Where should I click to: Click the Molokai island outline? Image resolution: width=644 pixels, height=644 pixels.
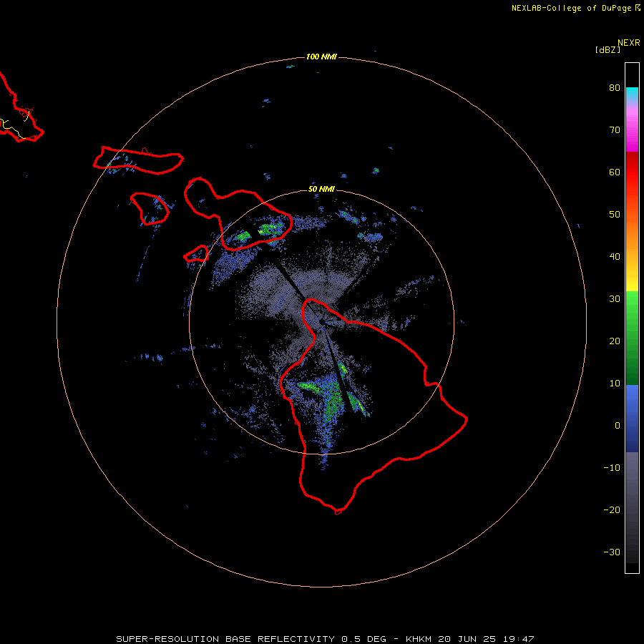(138, 160)
